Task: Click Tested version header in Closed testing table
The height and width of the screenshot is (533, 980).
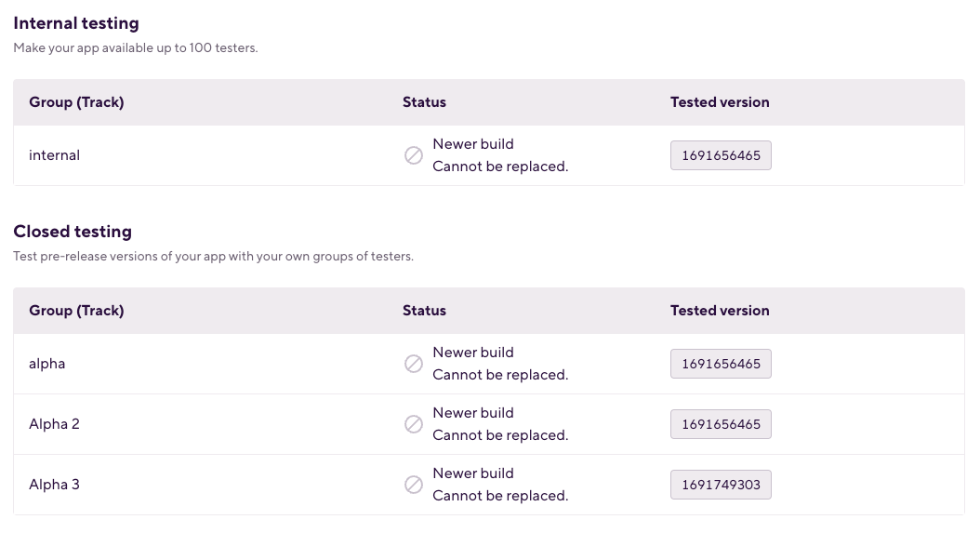Action: (x=720, y=311)
